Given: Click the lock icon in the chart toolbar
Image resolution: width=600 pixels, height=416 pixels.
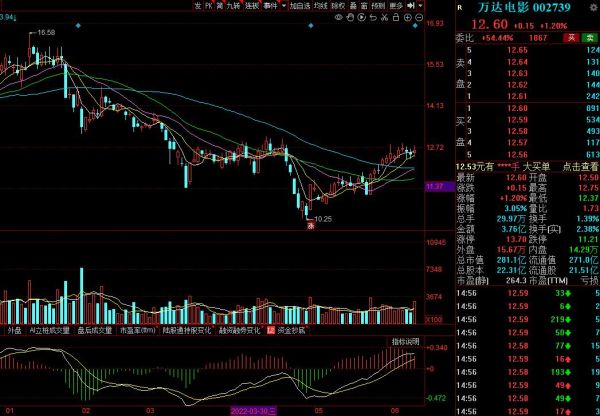Looking at the screenshot, I should point(394,18).
